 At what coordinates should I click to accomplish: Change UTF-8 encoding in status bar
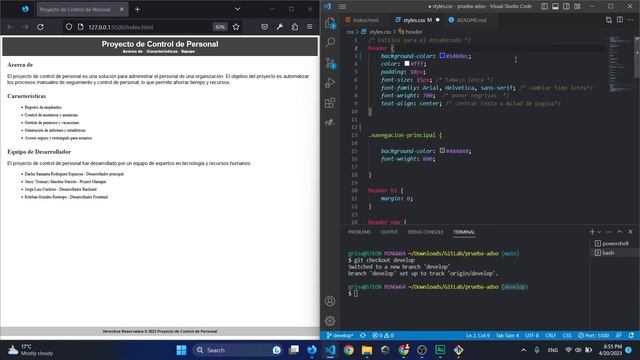point(532,336)
